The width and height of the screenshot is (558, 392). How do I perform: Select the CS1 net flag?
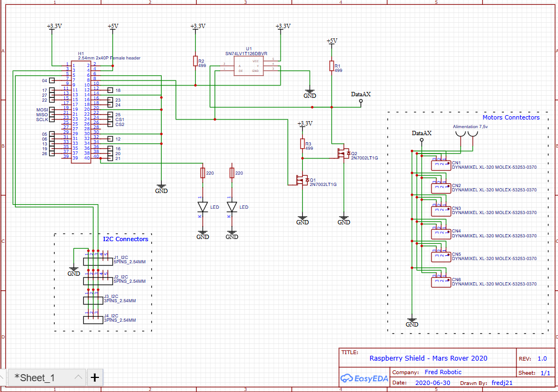click(x=116, y=119)
